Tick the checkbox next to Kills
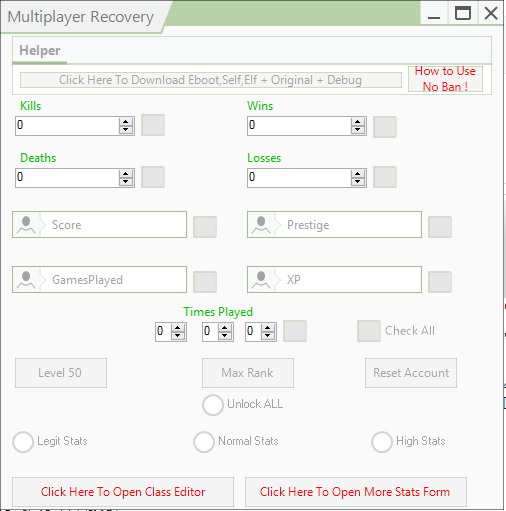Screen dimensions: 506x511 point(153,125)
